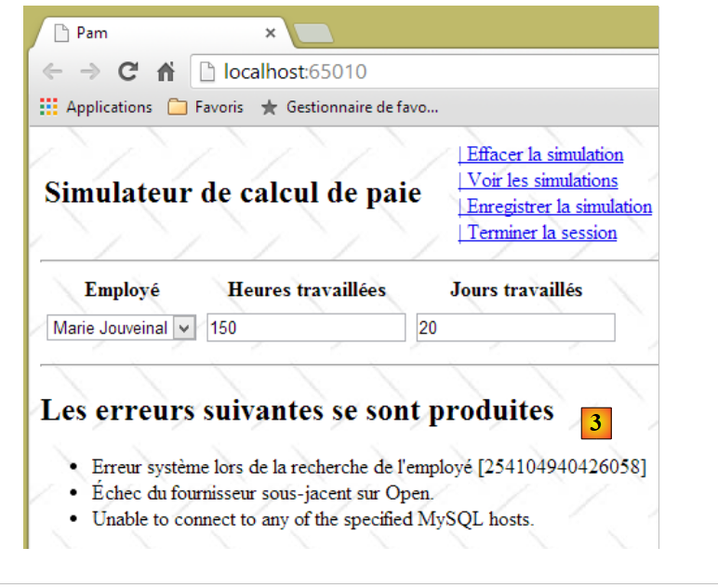Open a new browser tab
Viewport: 718px width, 588px height.
pyautogui.click(x=313, y=34)
